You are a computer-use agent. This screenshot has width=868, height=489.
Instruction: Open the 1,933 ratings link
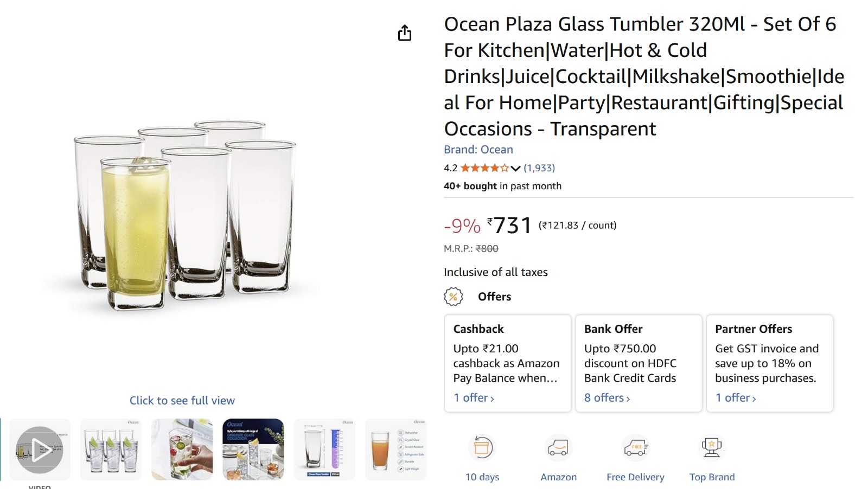[x=539, y=168]
